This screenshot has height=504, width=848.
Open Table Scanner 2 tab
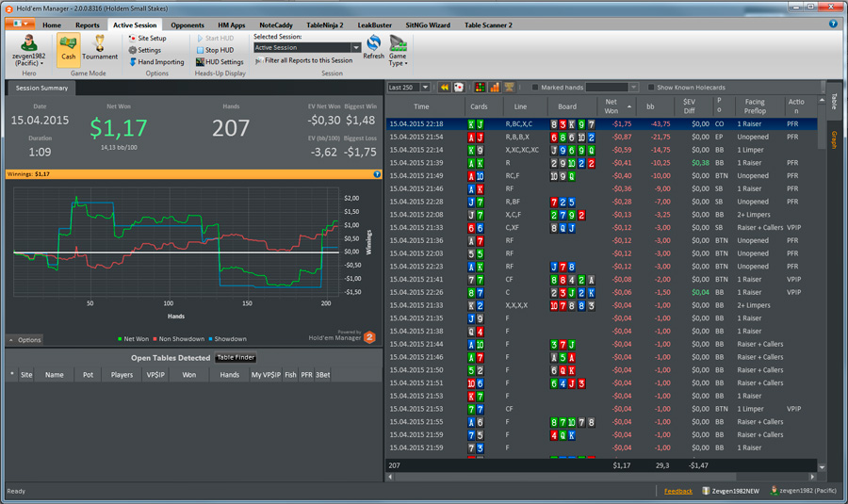pyautogui.click(x=488, y=24)
